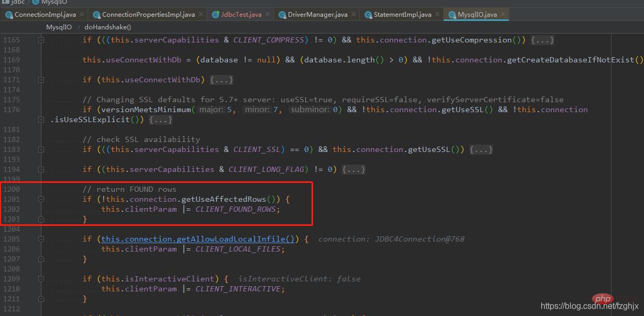Image resolution: width=644 pixels, height=316 pixels.
Task: Expand the folded useConnectWithDb block at line 1171
Action: [41, 80]
